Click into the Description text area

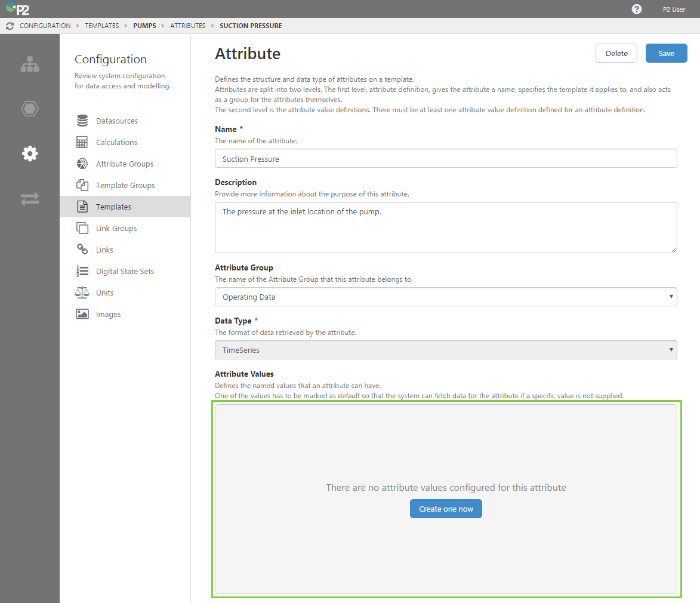point(445,227)
